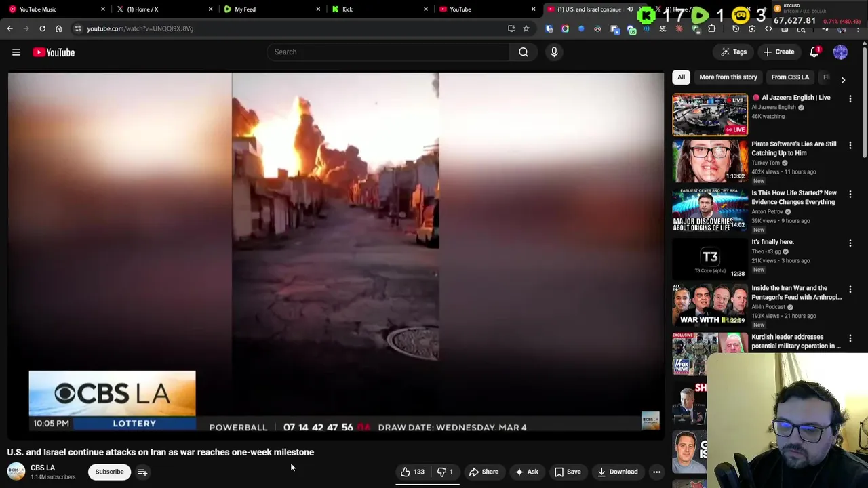
Task: Open the browser history clock icon
Action: [736, 28]
